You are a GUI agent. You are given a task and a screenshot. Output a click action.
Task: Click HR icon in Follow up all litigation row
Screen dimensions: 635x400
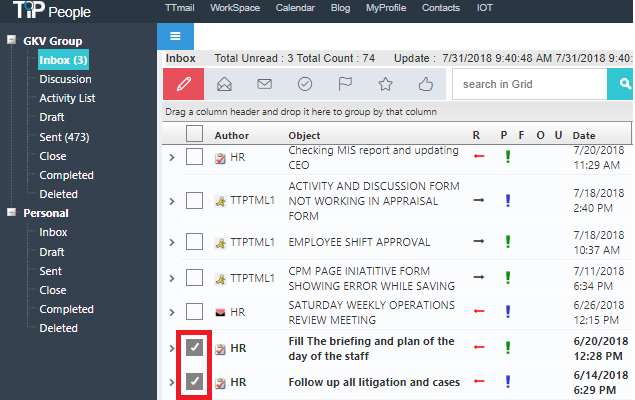[220, 383]
